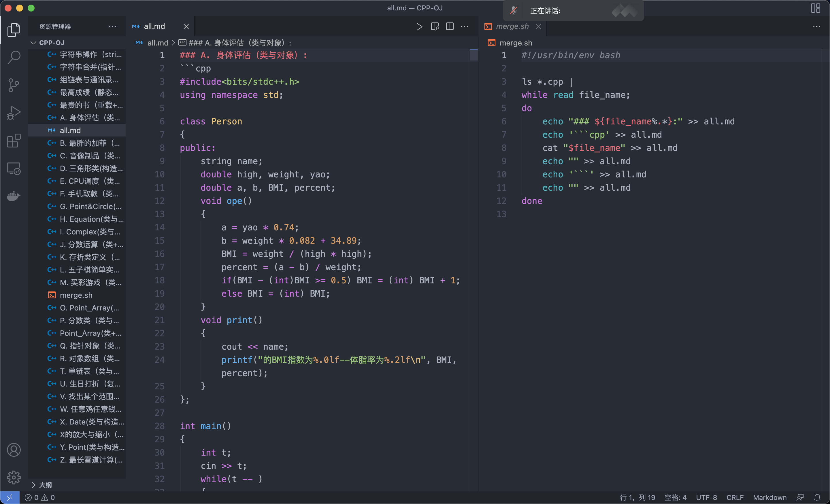Open Explorer panel more actions ellipsis
The height and width of the screenshot is (504, 830).
(x=112, y=26)
